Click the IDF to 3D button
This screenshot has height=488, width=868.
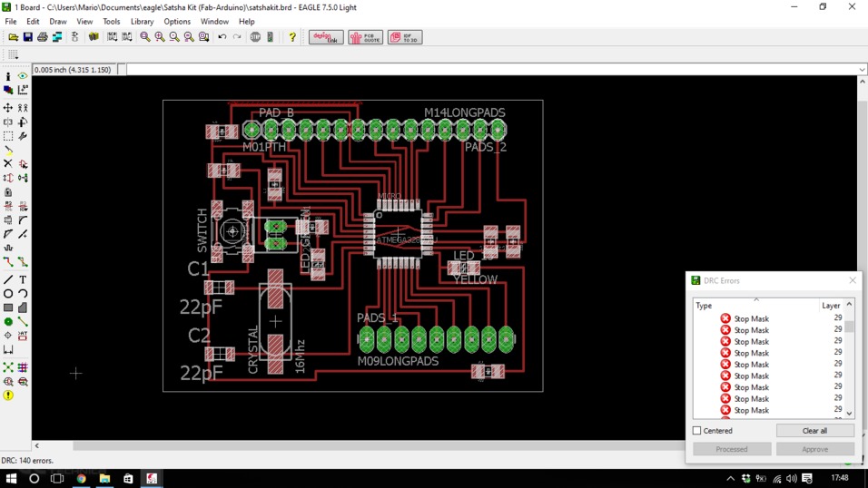pos(405,37)
